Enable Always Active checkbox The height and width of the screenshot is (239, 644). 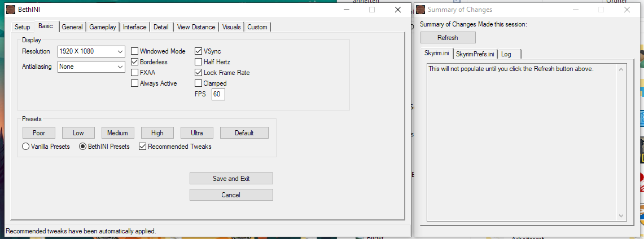click(x=134, y=83)
